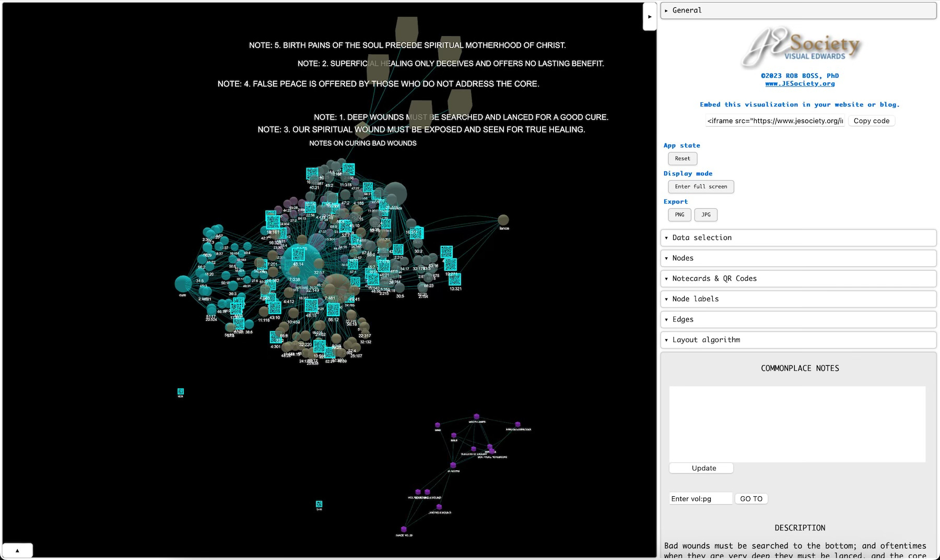
Task: Click the 56:12 QR code node
Action: click(x=333, y=309)
